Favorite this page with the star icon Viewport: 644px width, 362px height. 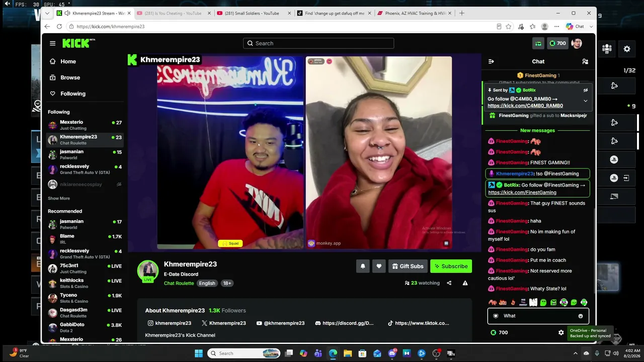pyautogui.click(x=509, y=26)
